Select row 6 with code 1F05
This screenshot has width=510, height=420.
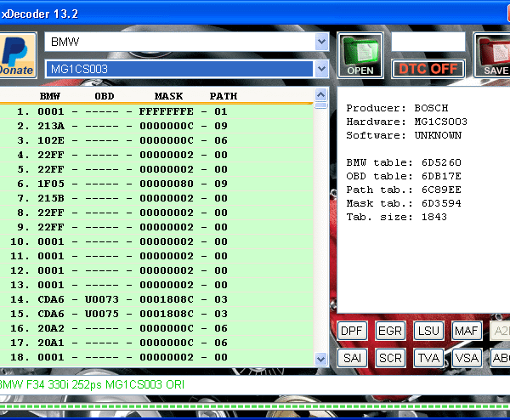pyautogui.click(x=156, y=184)
